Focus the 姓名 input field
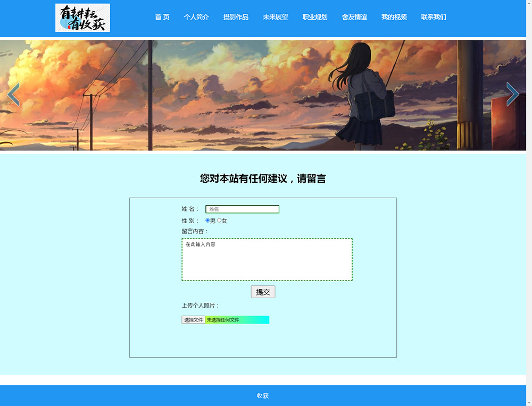 pyautogui.click(x=242, y=209)
